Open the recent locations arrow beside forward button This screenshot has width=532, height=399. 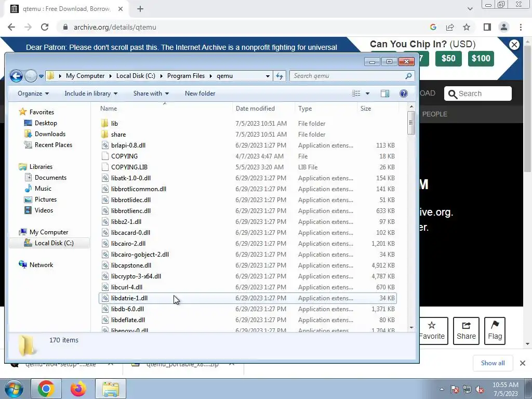pyautogui.click(x=41, y=76)
